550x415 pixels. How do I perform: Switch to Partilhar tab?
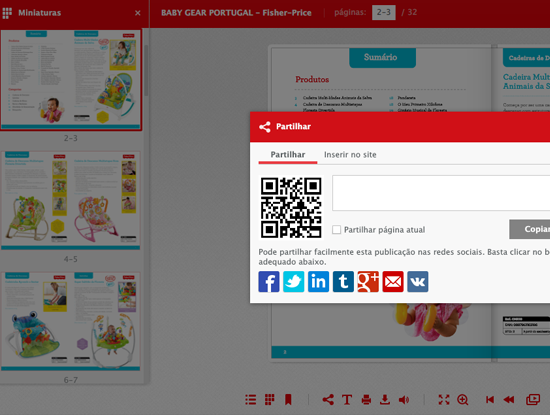coord(288,155)
